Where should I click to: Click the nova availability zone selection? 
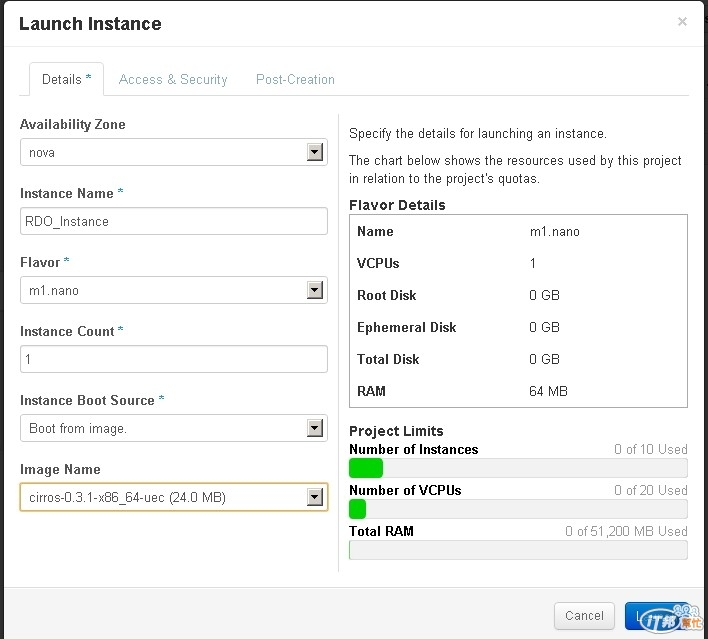tap(160, 152)
